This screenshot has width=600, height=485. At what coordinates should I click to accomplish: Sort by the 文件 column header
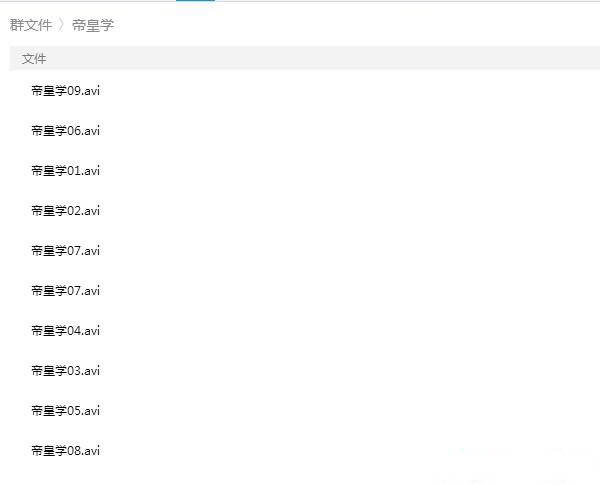pyautogui.click(x=34, y=59)
